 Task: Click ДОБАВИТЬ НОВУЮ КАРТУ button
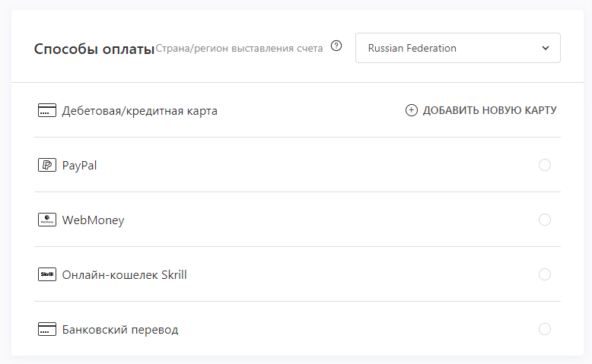click(x=481, y=110)
